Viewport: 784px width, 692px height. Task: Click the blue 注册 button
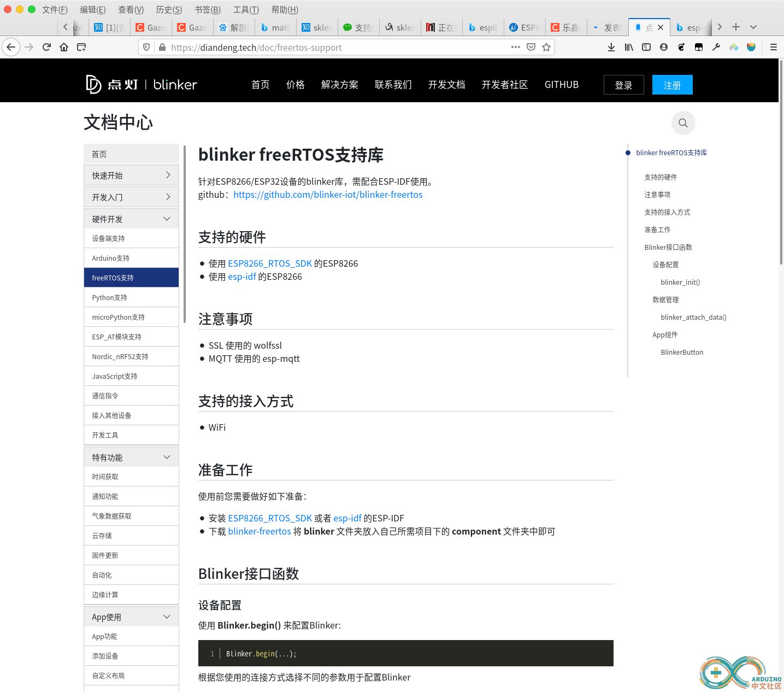click(x=672, y=85)
